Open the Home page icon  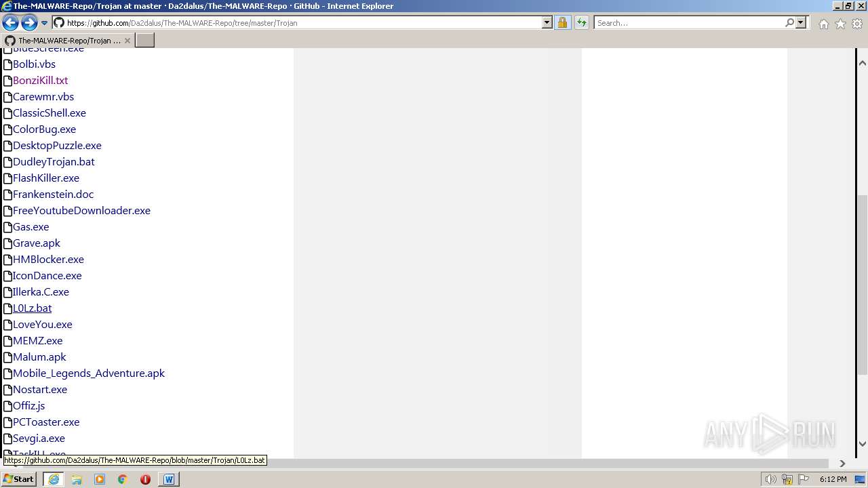click(823, 24)
